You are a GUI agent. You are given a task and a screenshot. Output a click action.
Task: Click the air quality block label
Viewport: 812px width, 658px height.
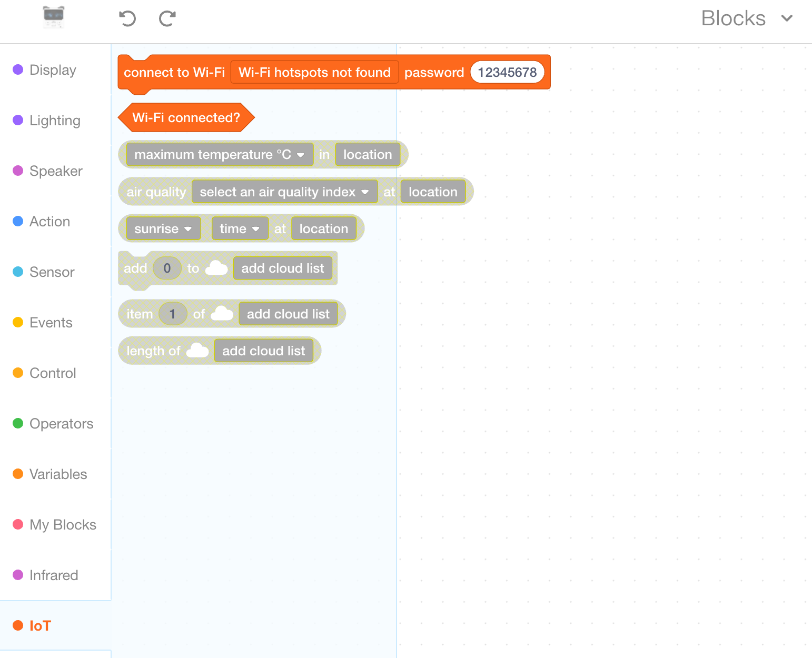point(156,192)
